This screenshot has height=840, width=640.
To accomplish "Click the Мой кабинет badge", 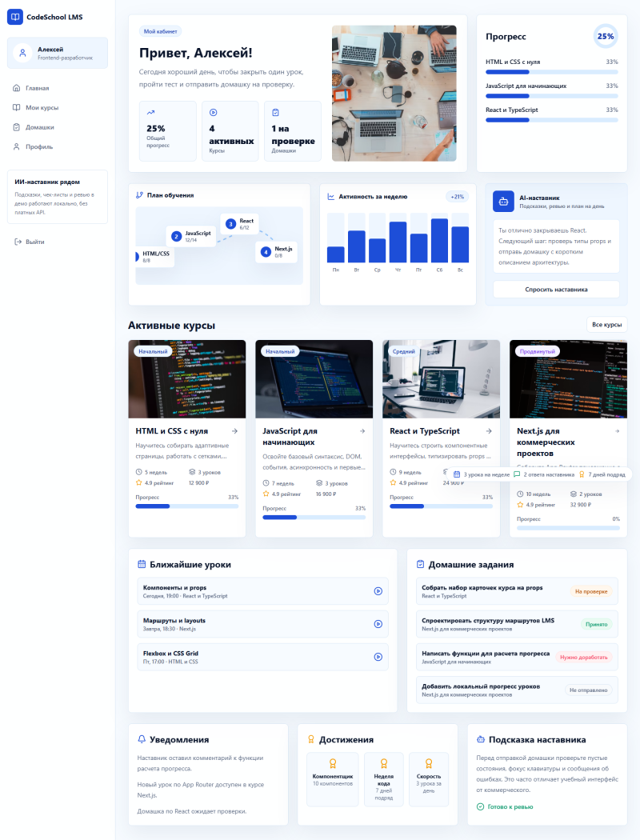I will 160,32.
